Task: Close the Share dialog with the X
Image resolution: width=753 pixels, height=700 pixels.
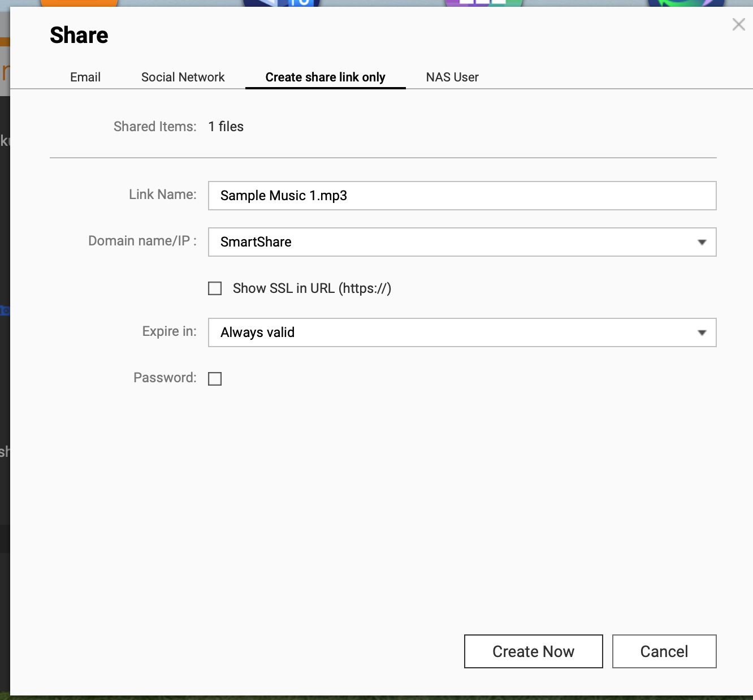Action: pos(738,24)
